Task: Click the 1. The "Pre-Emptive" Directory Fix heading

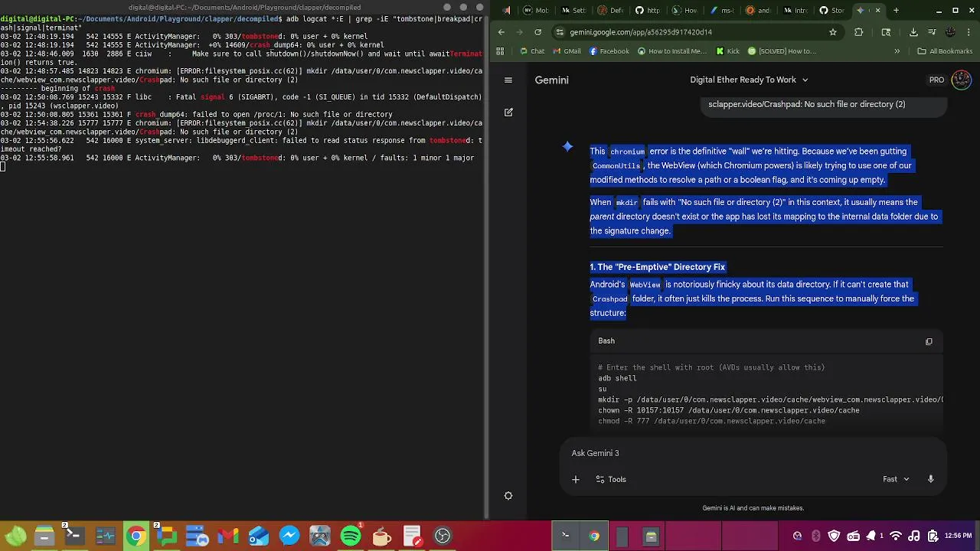Action: tap(657, 267)
